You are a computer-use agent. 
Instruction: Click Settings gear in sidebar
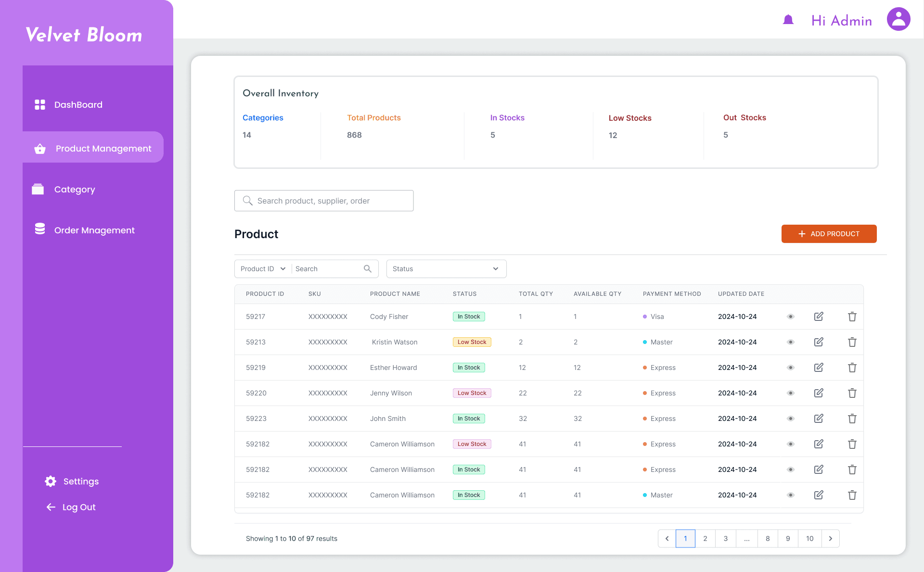click(x=51, y=481)
